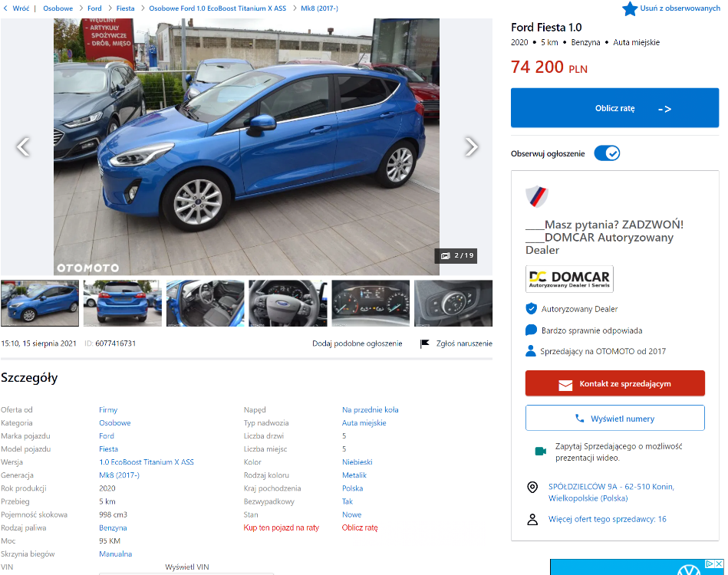Click Firmy value link in details
This screenshot has width=728, height=575.
(x=108, y=410)
